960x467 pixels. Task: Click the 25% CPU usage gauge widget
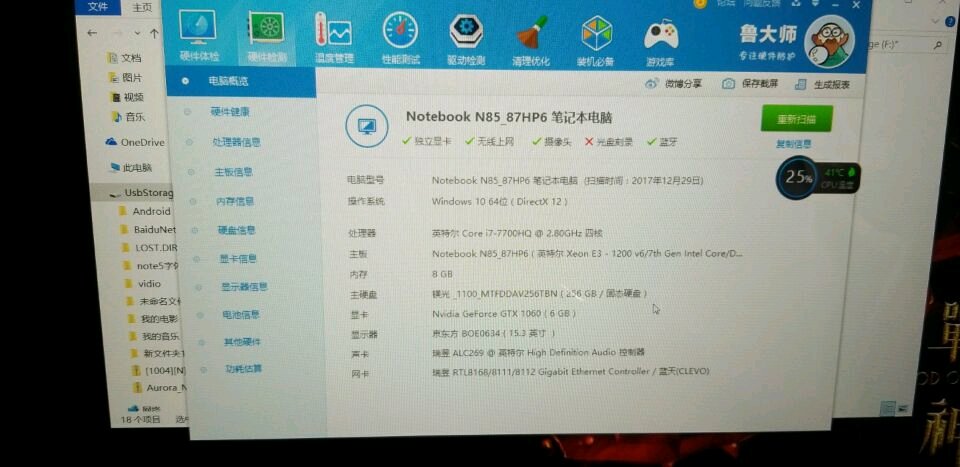[798, 177]
